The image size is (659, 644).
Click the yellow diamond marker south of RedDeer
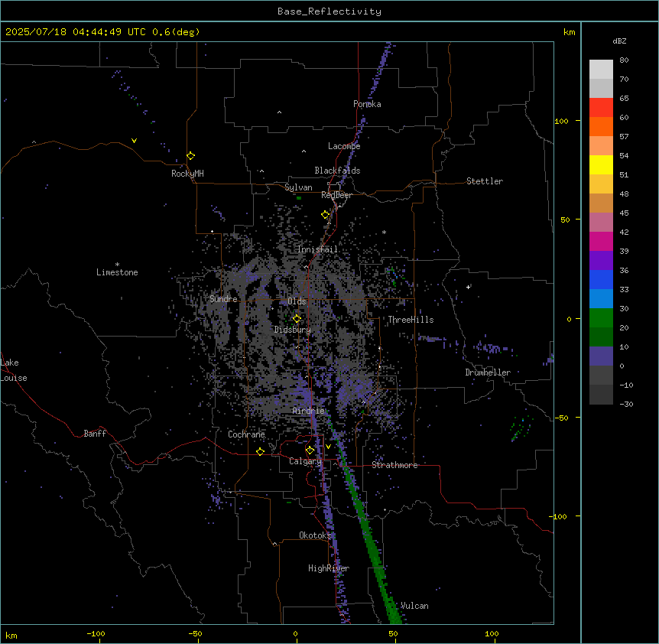[326, 215]
